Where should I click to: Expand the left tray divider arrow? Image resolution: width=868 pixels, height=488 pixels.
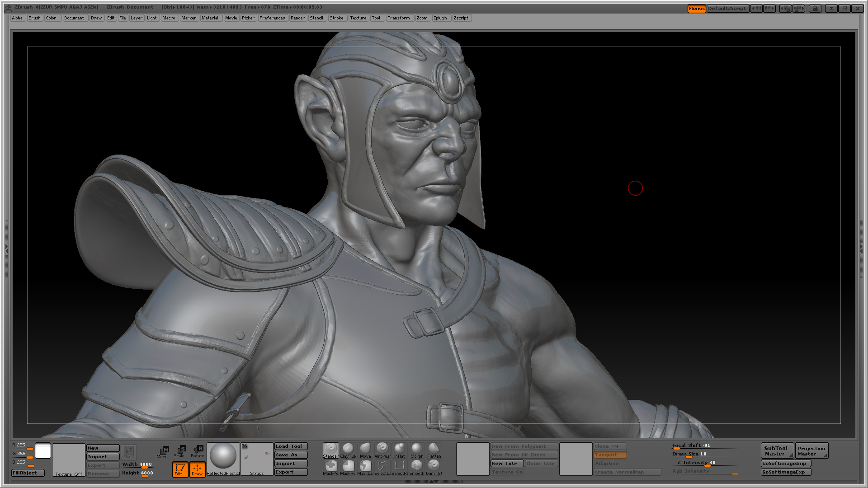click(x=6, y=248)
